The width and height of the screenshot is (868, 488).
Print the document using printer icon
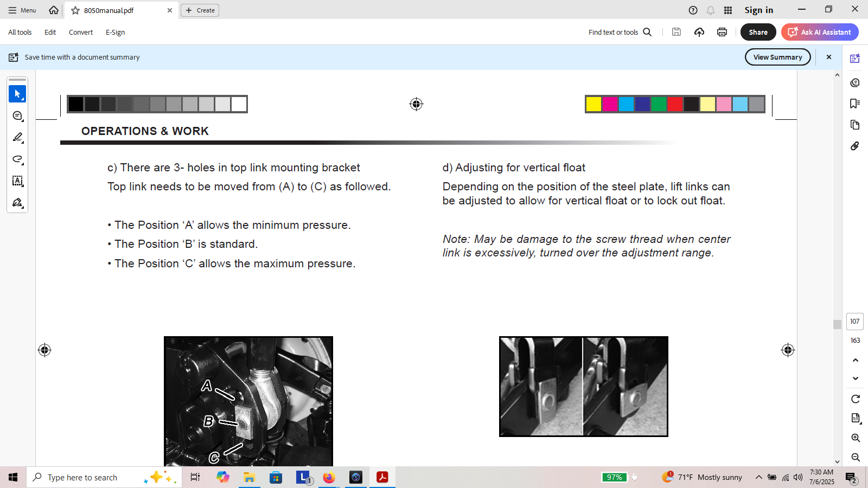click(722, 32)
